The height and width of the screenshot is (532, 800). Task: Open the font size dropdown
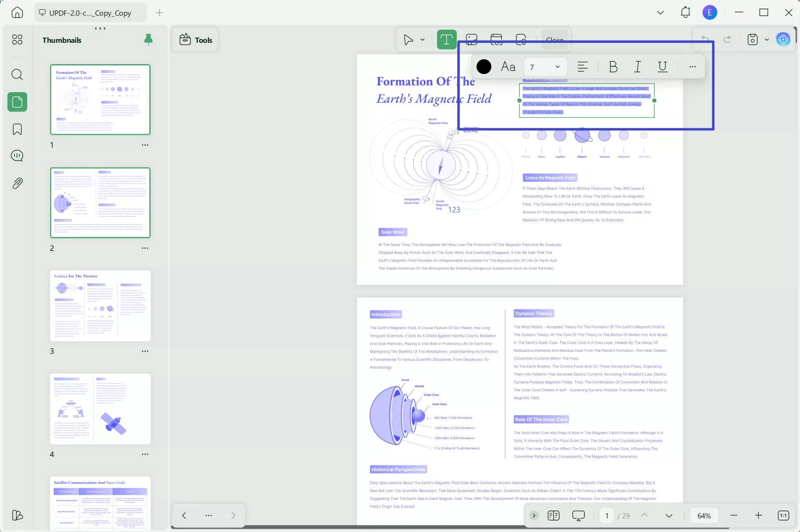(x=558, y=66)
